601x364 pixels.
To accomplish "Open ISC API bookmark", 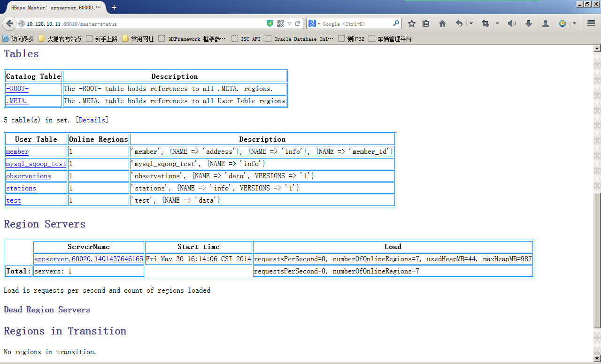I will pyautogui.click(x=247, y=39).
